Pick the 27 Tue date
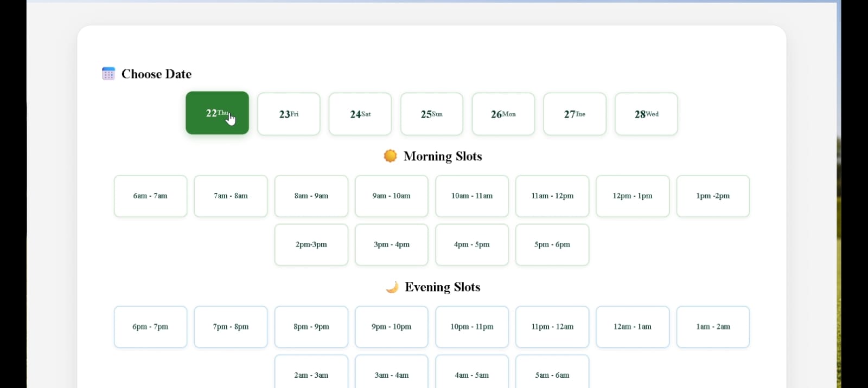The width and height of the screenshot is (868, 388). [x=575, y=114]
